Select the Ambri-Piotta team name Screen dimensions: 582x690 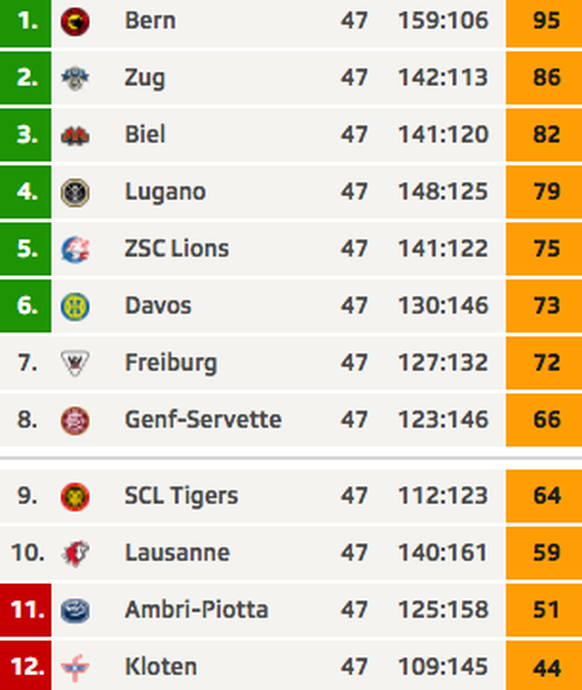click(197, 609)
